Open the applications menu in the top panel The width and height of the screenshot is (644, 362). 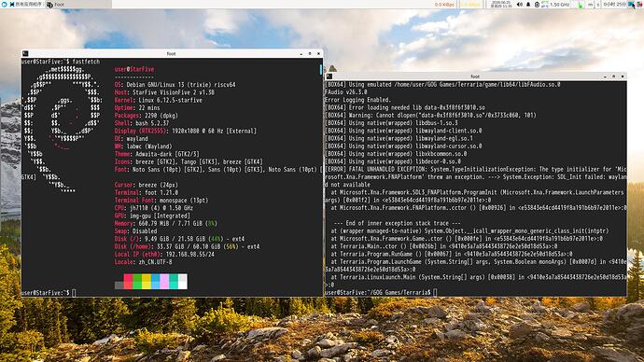[25, 5]
